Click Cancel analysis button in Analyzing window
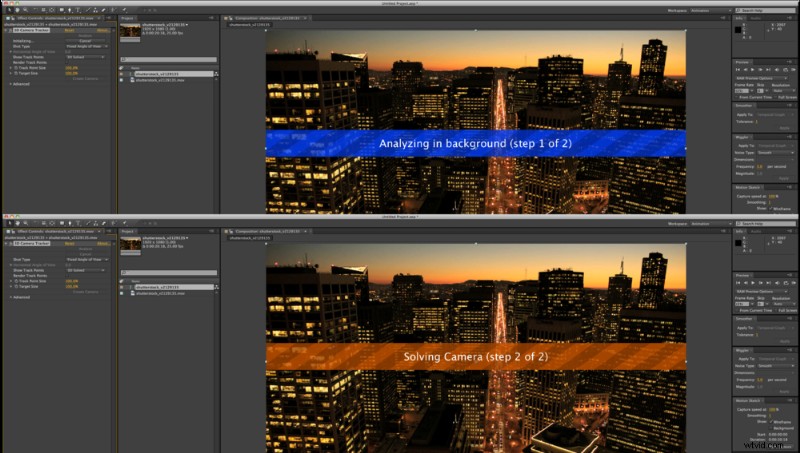 (x=85, y=41)
